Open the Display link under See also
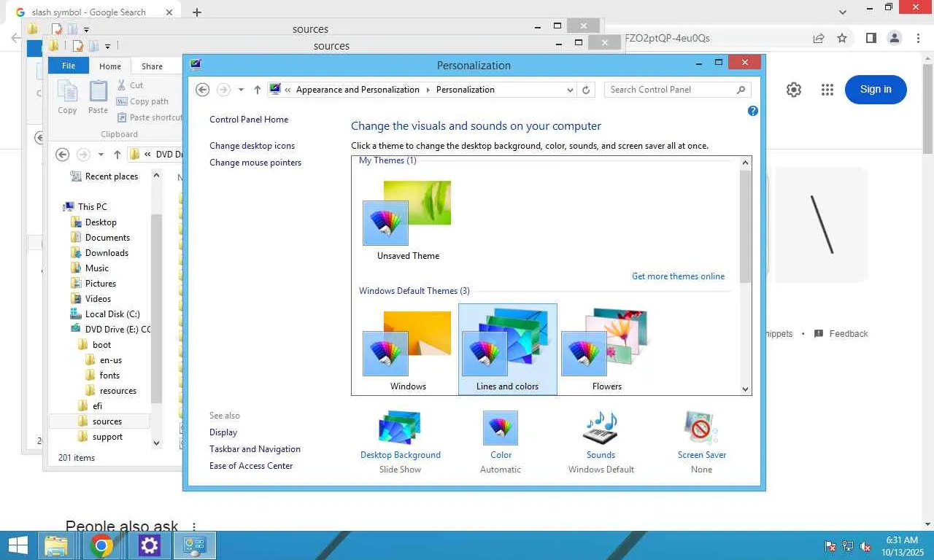This screenshot has height=560, width=934. click(223, 432)
